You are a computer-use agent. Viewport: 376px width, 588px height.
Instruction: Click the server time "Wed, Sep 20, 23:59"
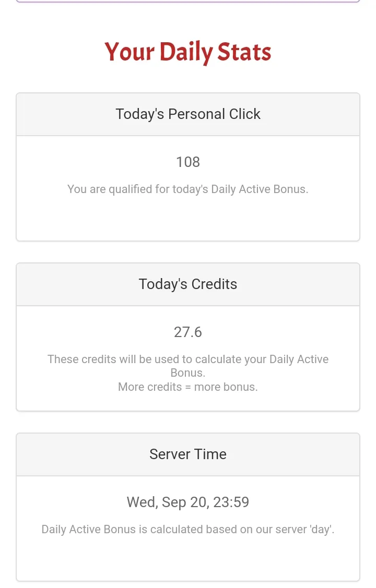click(x=188, y=502)
